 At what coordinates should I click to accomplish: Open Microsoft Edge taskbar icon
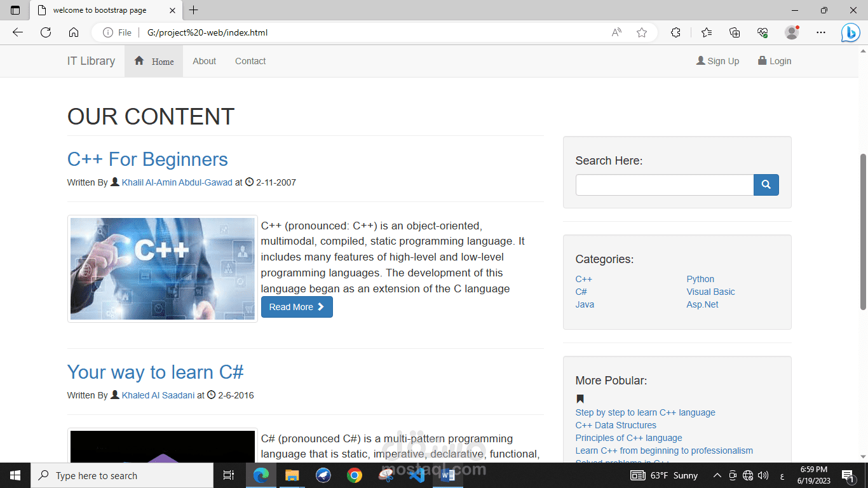pos(261,475)
